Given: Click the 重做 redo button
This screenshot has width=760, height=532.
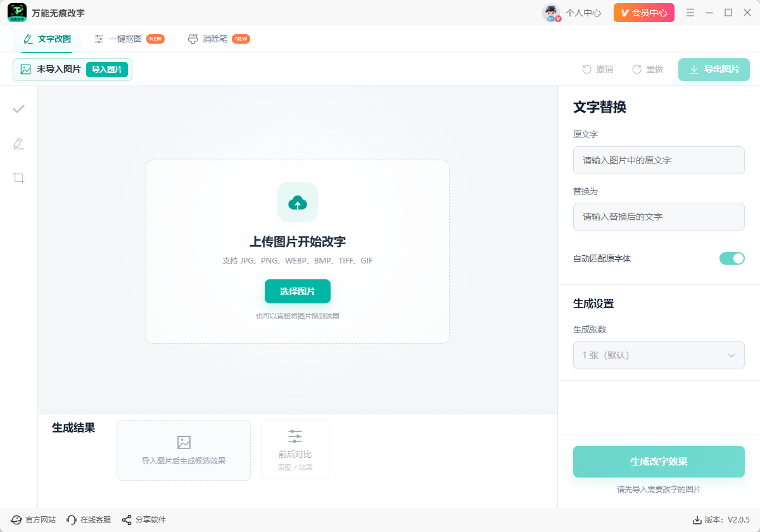Looking at the screenshot, I should point(647,70).
